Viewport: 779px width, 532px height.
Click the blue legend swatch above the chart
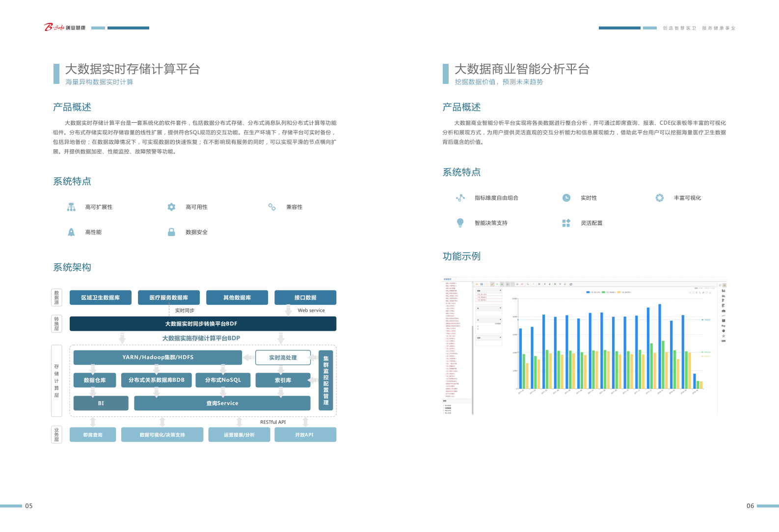[x=588, y=292]
